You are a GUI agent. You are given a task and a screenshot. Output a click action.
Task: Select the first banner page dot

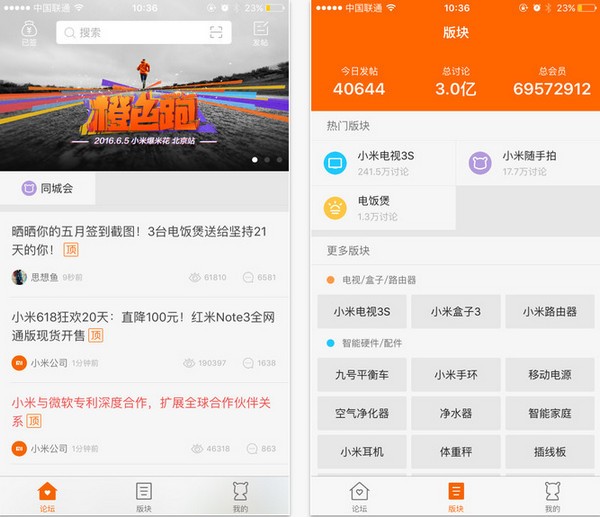point(255,160)
